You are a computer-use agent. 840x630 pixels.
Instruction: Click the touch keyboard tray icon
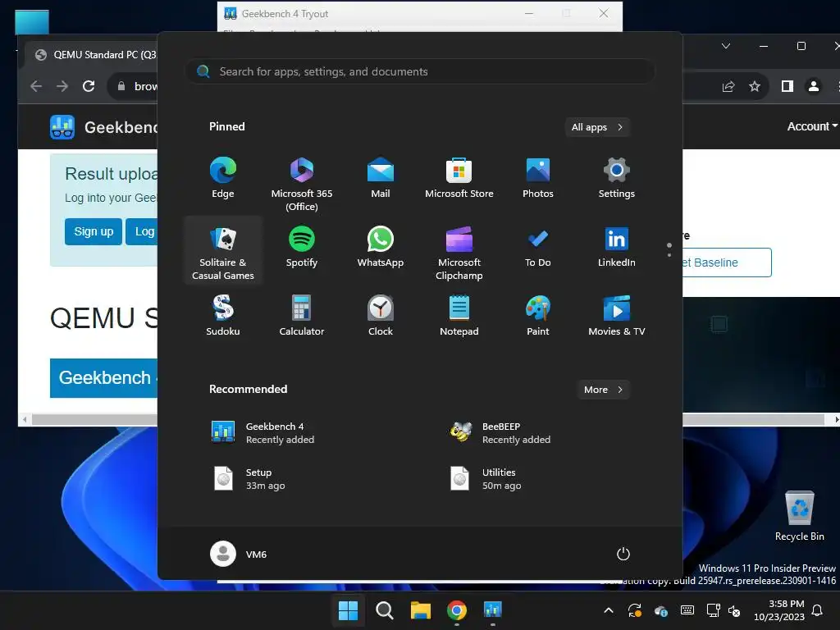687,610
